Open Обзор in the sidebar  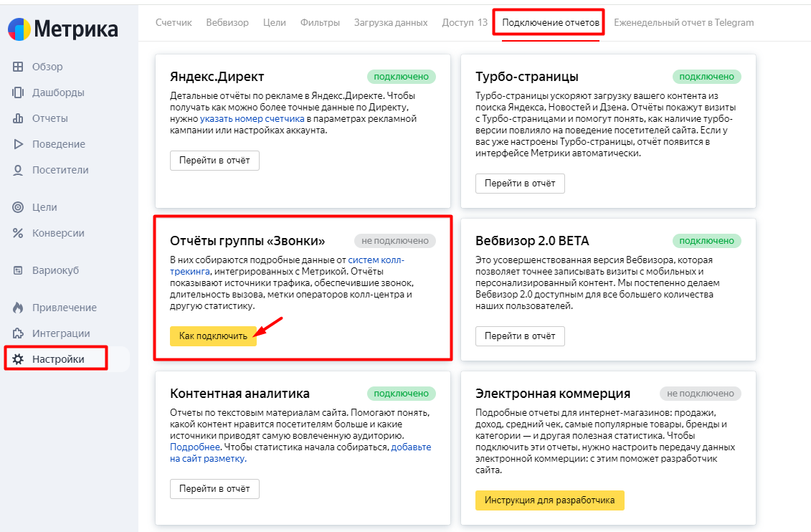(47, 67)
